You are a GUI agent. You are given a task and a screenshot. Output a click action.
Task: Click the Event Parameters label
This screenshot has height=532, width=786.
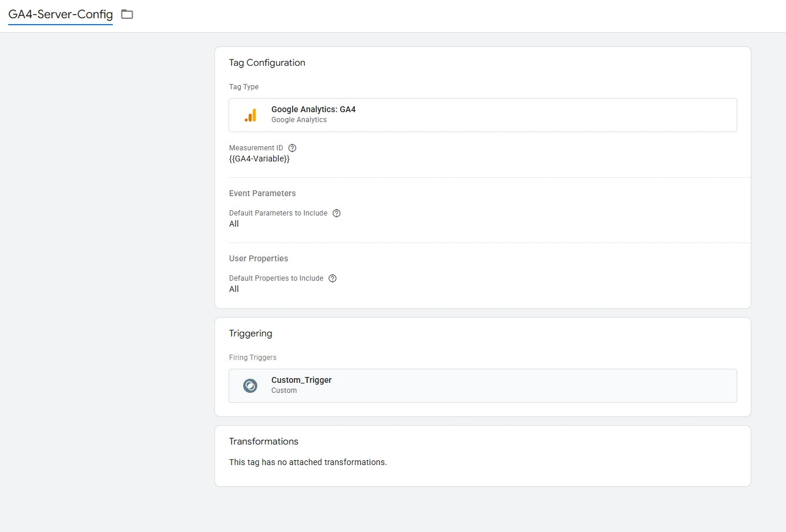[x=263, y=193]
